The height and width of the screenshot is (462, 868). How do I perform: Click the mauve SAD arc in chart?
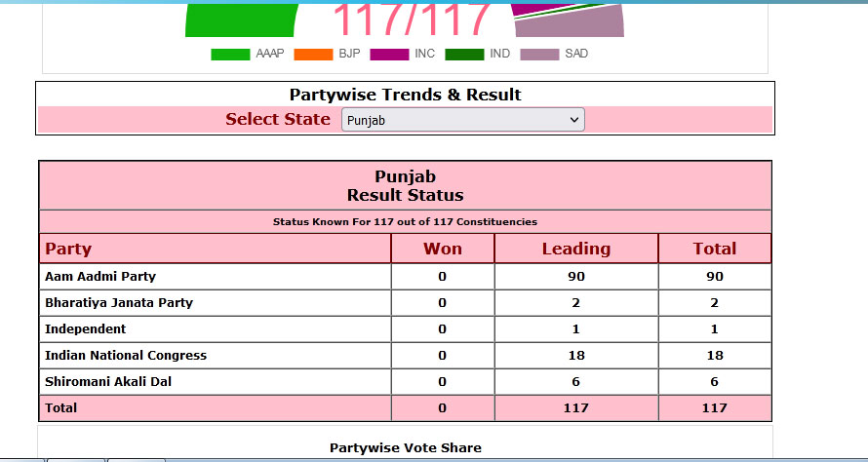(x=571, y=23)
